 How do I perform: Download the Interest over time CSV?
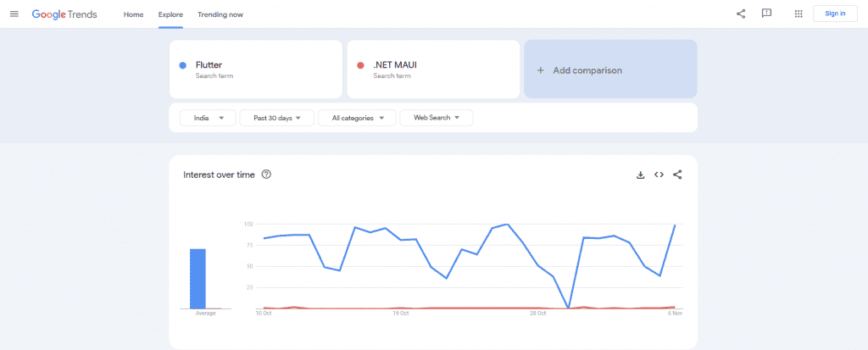tap(641, 175)
